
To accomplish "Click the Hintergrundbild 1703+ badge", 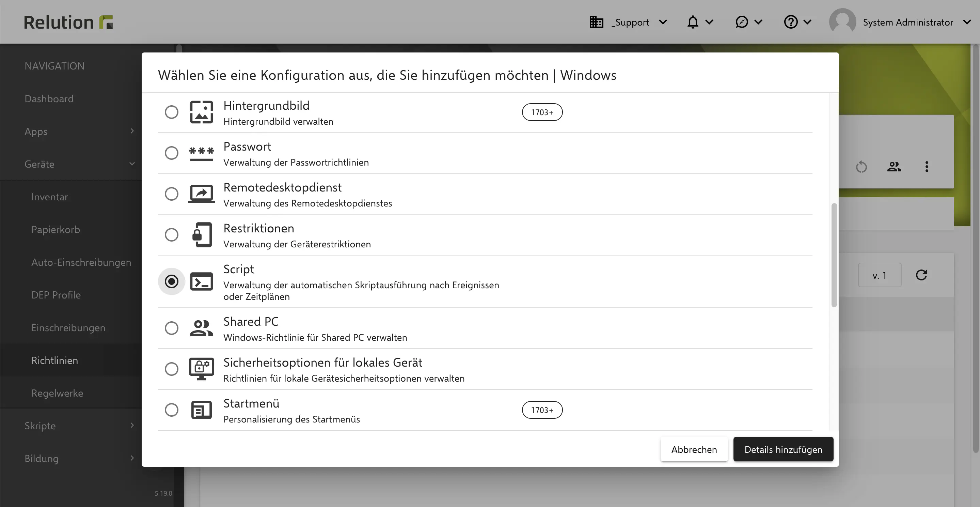I will (x=542, y=112).
